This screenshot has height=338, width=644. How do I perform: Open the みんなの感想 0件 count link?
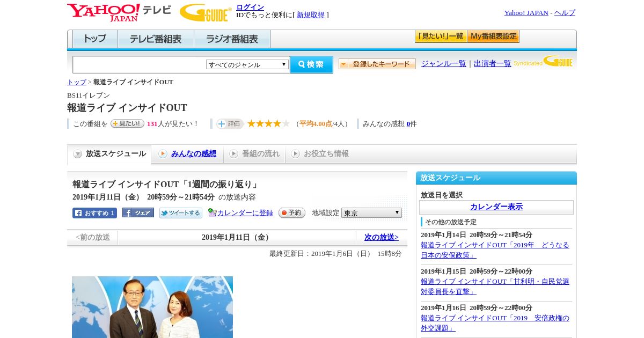coord(408,124)
